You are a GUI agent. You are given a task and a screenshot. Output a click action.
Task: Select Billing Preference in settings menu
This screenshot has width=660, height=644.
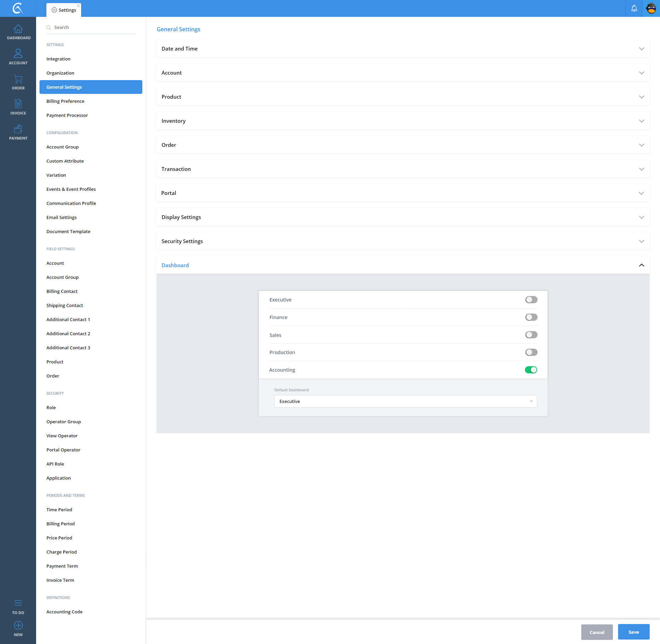click(x=65, y=101)
